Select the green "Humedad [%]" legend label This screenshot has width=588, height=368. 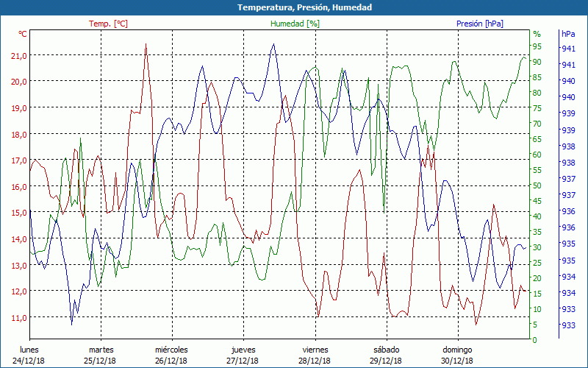click(x=295, y=24)
